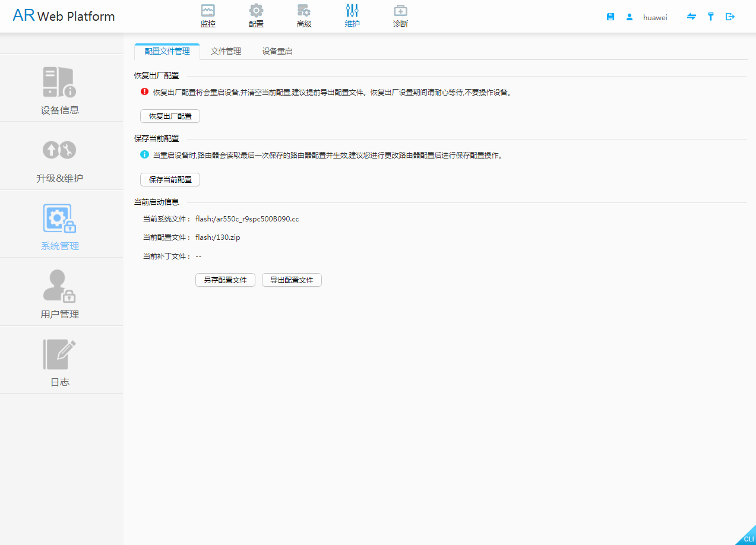Click the two-arrows switch icon in header

click(x=691, y=17)
